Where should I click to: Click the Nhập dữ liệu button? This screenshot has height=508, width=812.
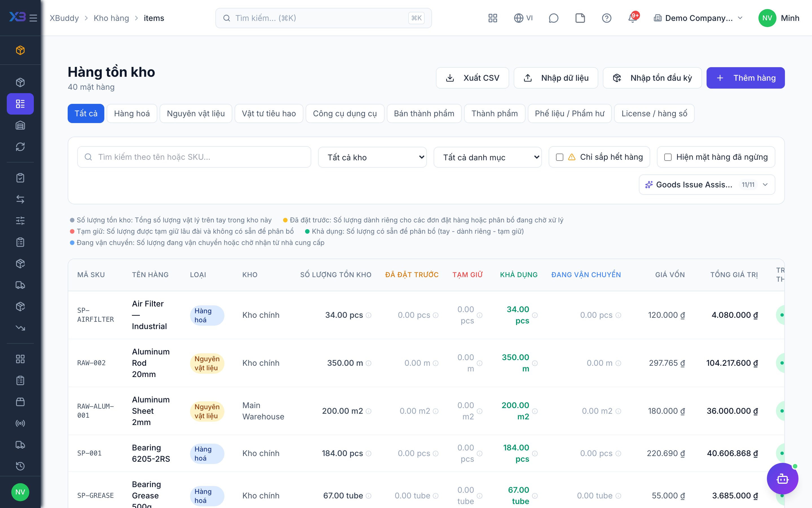pos(556,78)
